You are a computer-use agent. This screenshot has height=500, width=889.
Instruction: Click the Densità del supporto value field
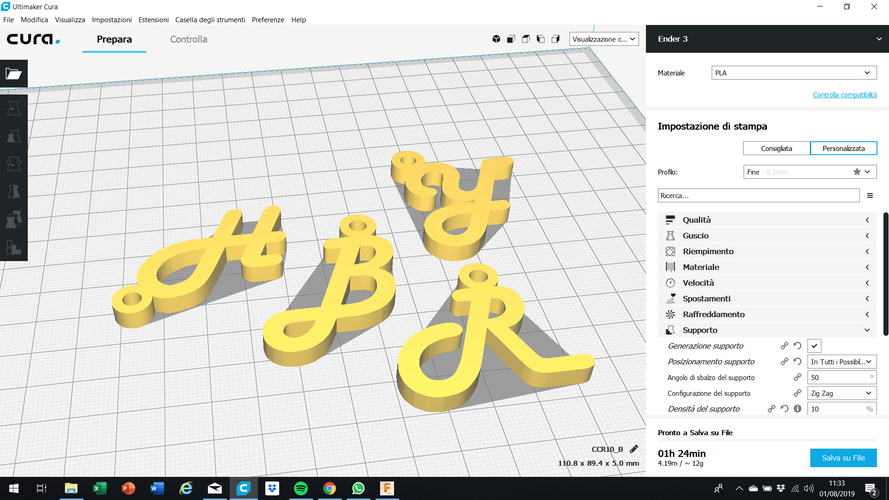841,409
